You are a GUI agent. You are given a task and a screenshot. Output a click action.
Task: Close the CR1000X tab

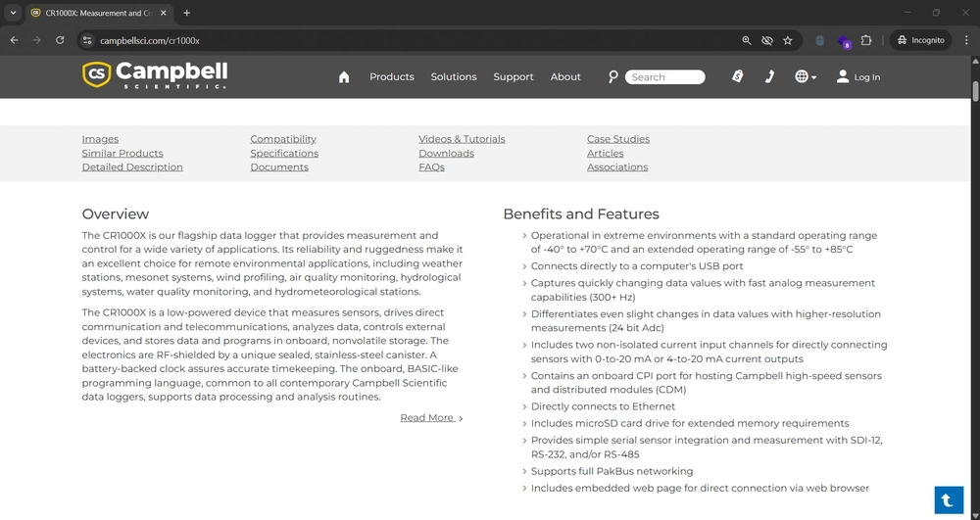[x=164, y=13]
